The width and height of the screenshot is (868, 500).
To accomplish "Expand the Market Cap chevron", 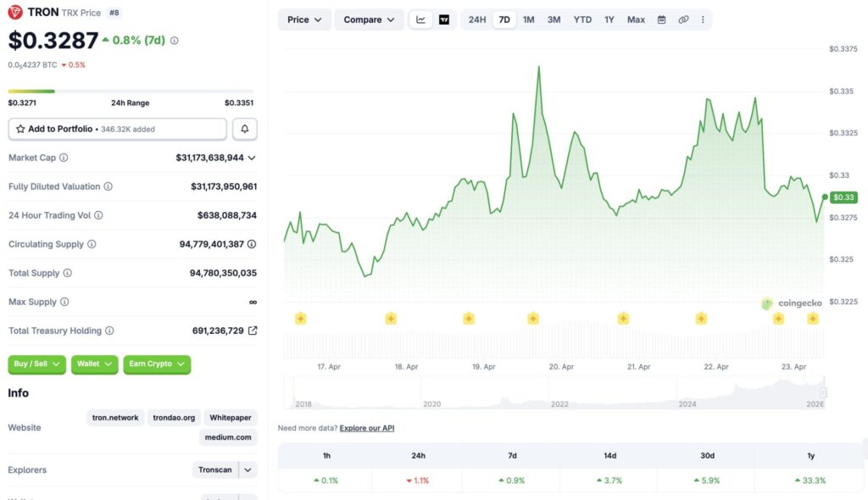I will click(x=252, y=158).
